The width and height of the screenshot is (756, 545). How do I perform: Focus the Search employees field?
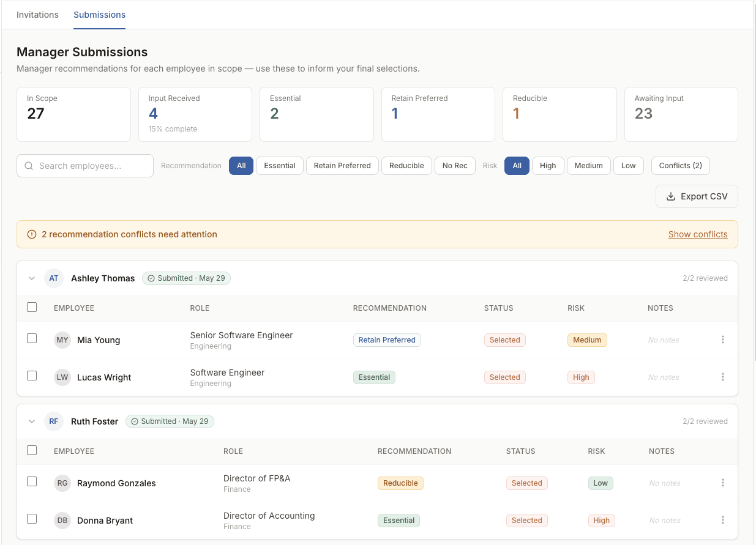pos(85,166)
